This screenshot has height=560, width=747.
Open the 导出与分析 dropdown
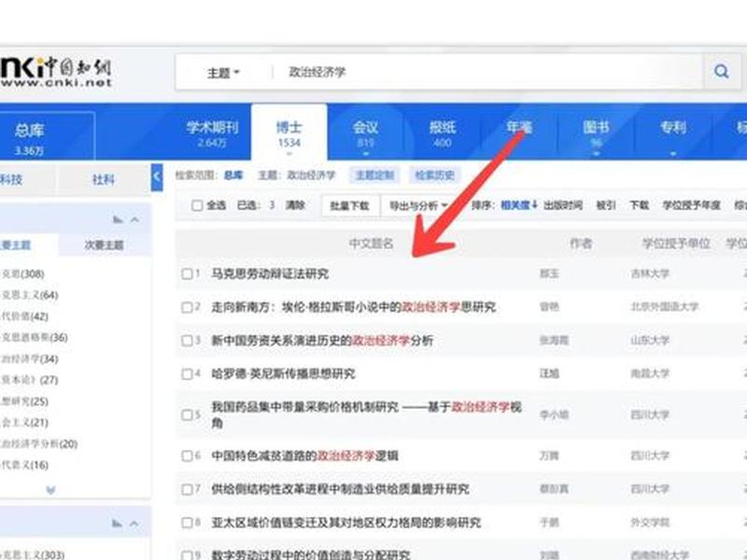[418, 205]
